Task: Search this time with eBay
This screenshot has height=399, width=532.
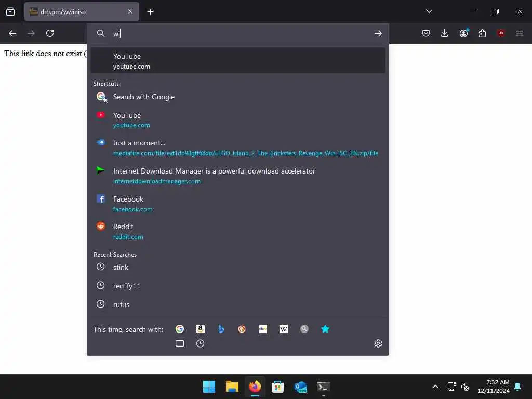Action: (262, 329)
